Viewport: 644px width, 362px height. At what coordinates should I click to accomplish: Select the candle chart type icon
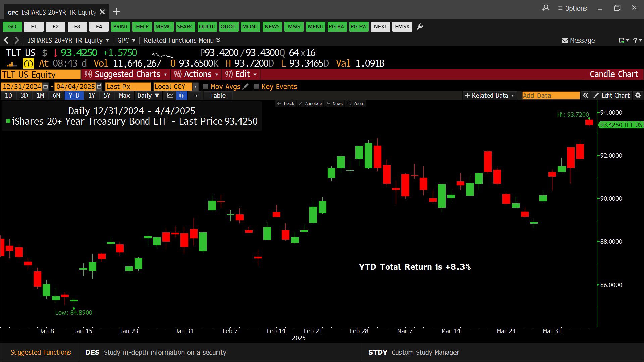181,96
